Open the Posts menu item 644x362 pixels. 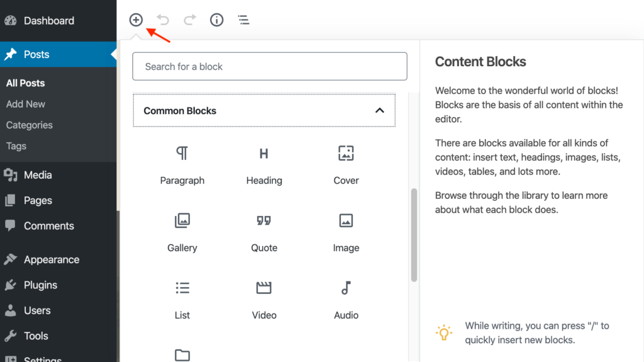tap(36, 54)
